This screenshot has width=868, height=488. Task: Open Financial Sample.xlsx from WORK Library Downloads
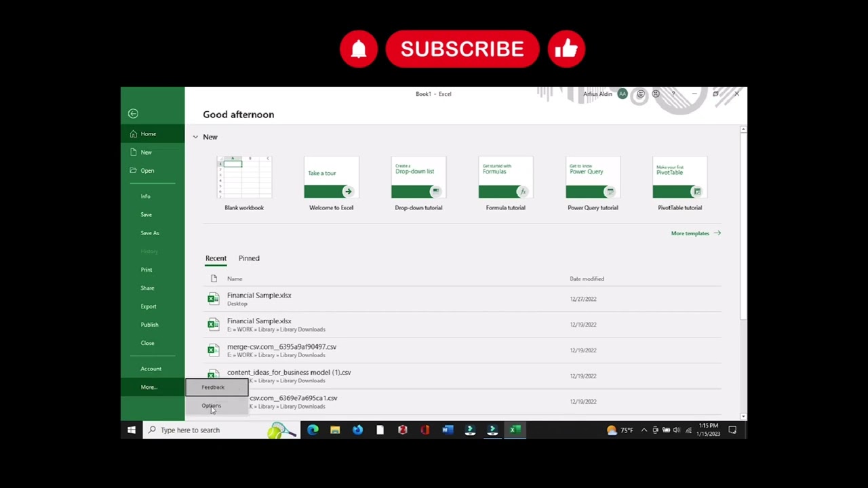(462, 325)
